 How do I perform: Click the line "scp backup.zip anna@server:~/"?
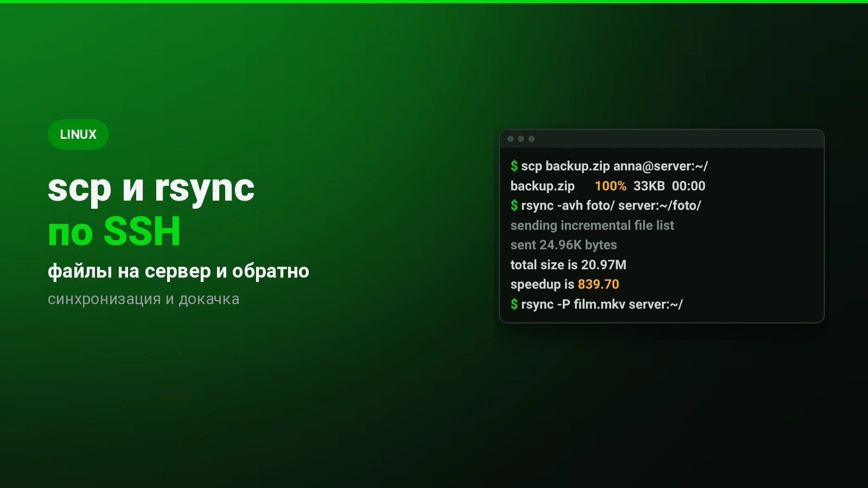tap(615, 166)
